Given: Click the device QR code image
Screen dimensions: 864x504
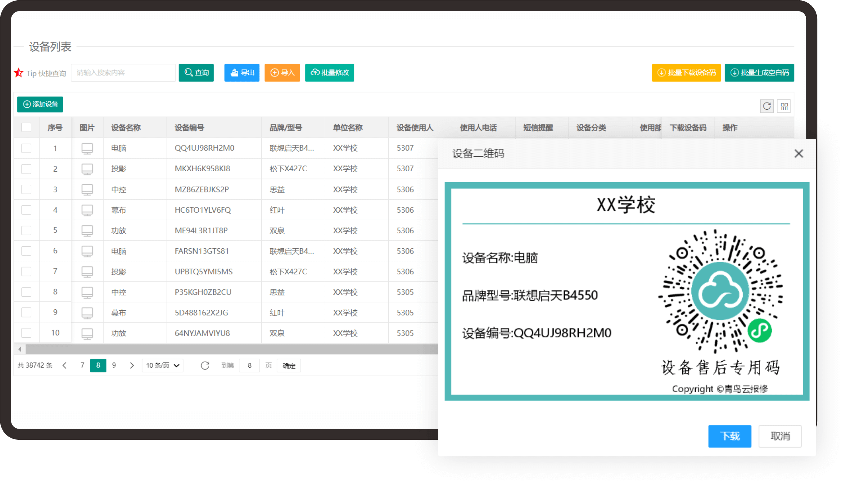Looking at the screenshot, I should point(720,291).
